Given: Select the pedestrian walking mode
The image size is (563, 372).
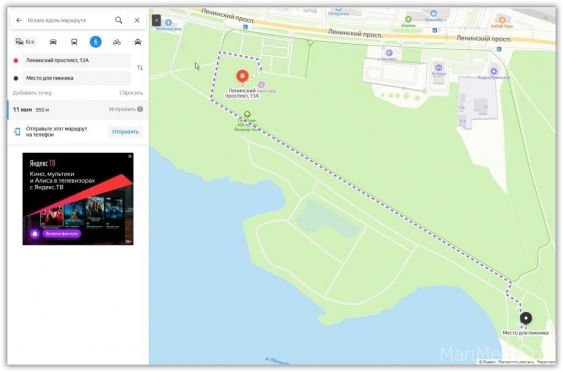Looking at the screenshot, I should coord(96,42).
